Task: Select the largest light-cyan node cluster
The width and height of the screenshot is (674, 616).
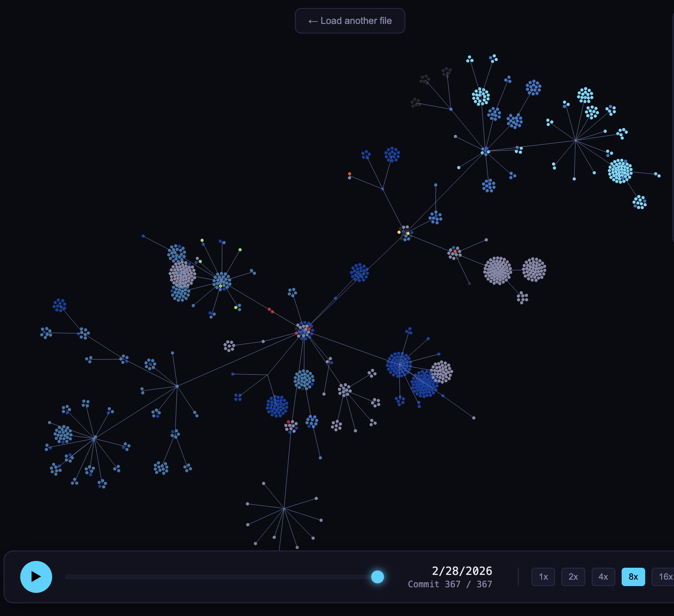Action: click(620, 171)
